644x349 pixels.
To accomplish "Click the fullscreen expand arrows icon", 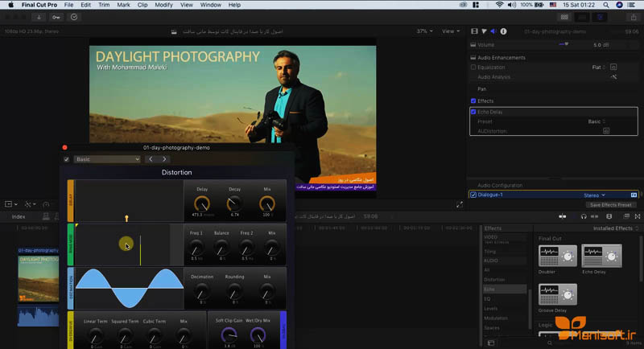I will click(x=460, y=204).
